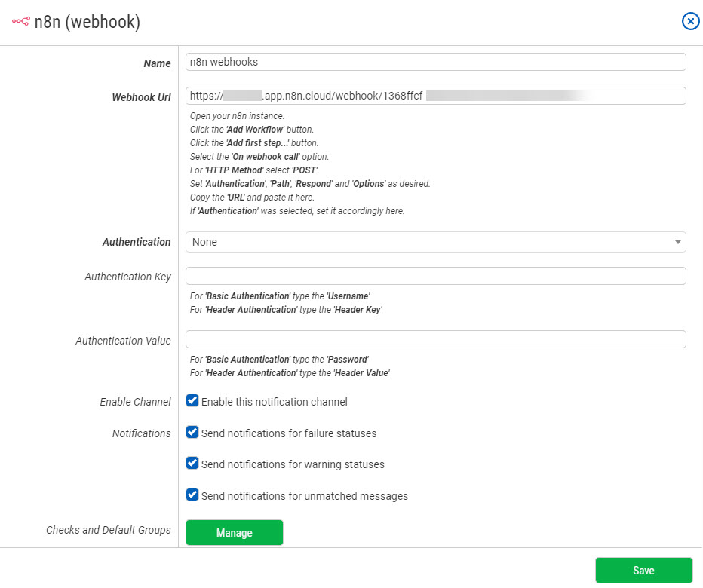
Task: Click the 'Enable Channel' label
Action: pyautogui.click(x=135, y=402)
